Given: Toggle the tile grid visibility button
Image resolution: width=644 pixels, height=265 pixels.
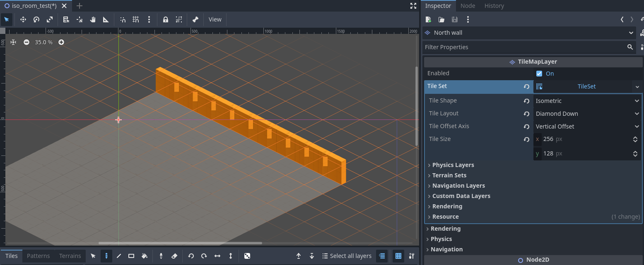Looking at the screenshot, I should pos(398,256).
